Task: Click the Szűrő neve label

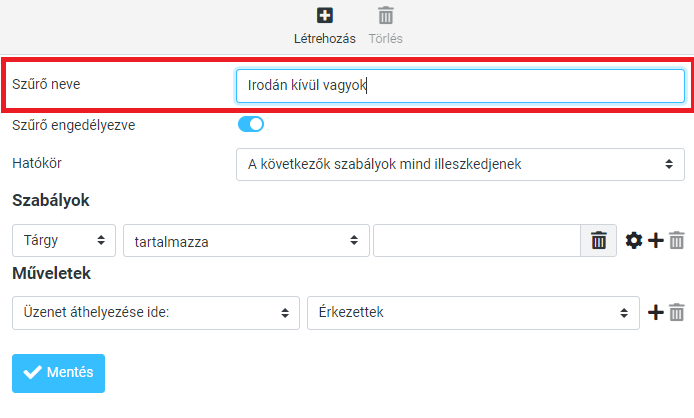Action: pos(46,85)
